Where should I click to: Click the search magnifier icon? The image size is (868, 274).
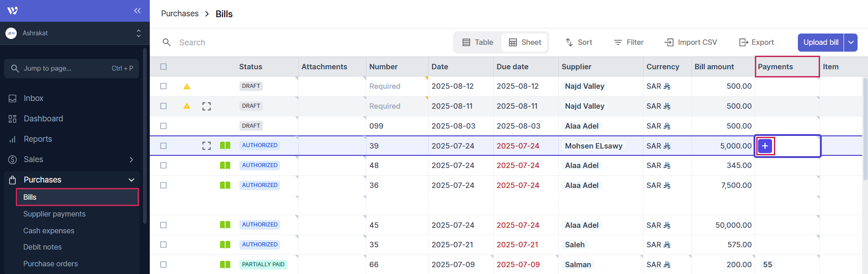(x=167, y=42)
